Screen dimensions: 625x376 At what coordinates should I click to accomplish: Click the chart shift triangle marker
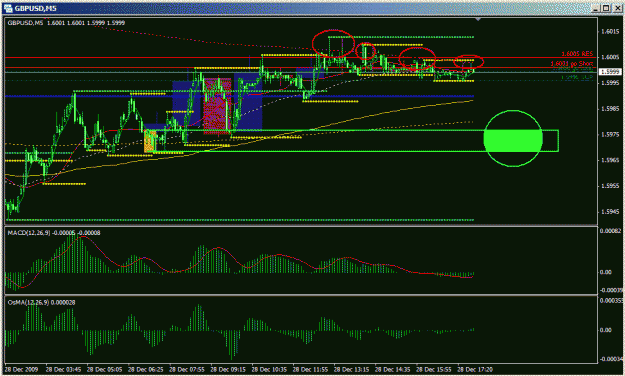[478, 19]
